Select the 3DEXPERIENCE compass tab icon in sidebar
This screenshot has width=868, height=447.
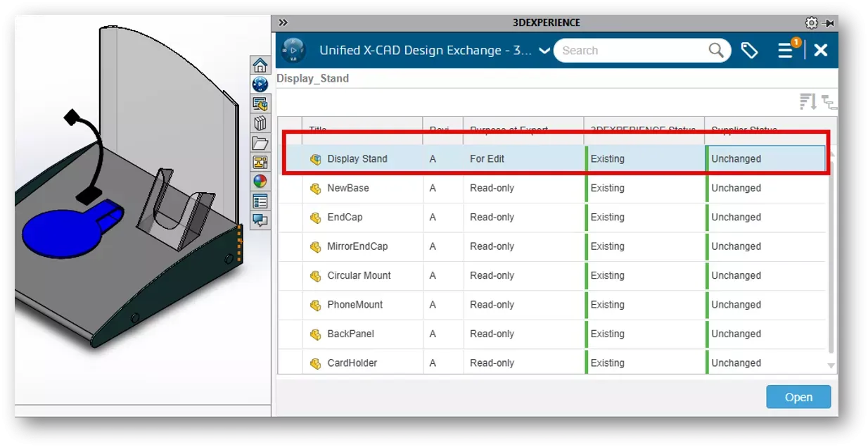pos(260,84)
